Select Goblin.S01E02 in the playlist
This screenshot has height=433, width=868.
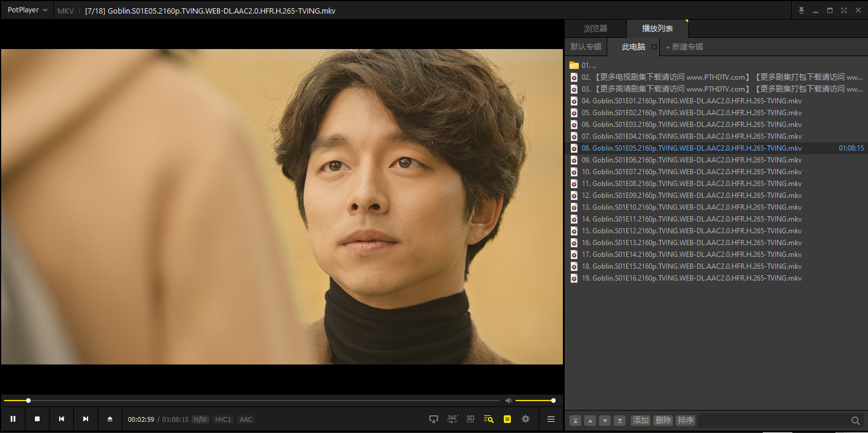point(716,112)
